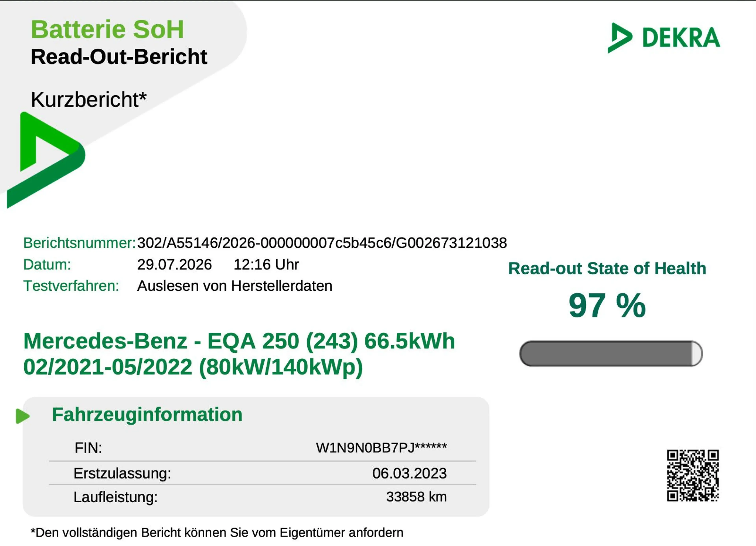Click the DEKRA logo at top right
756x546 pixels.
pos(664,38)
